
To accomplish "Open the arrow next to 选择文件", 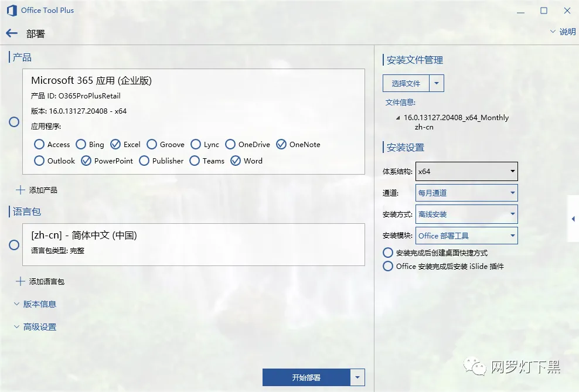I will [437, 83].
